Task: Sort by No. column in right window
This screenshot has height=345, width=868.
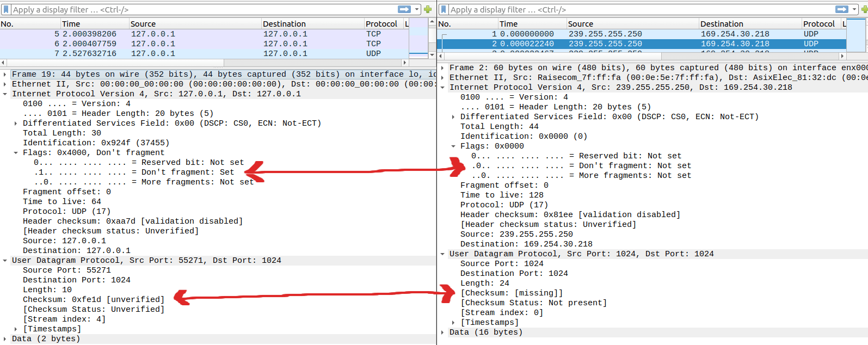Action: [467, 23]
